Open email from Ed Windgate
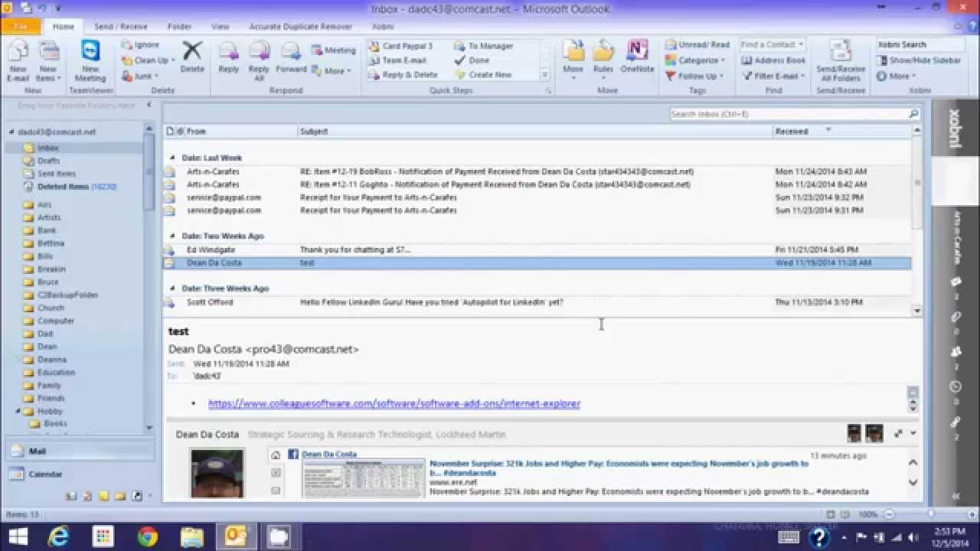This screenshot has width=980, height=551. 537,249
